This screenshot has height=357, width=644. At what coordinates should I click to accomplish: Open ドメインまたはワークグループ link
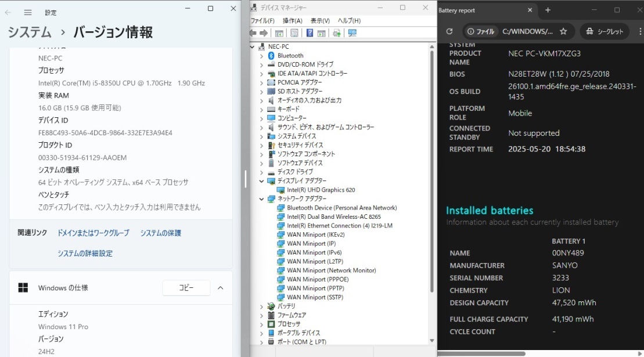93,233
